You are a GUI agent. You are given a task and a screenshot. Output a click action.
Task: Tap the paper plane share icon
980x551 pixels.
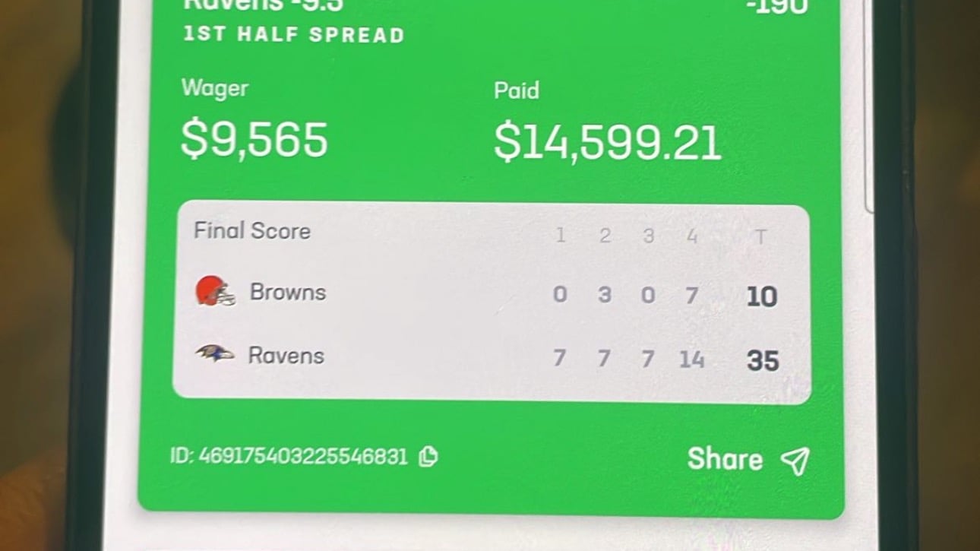coord(795,460)
